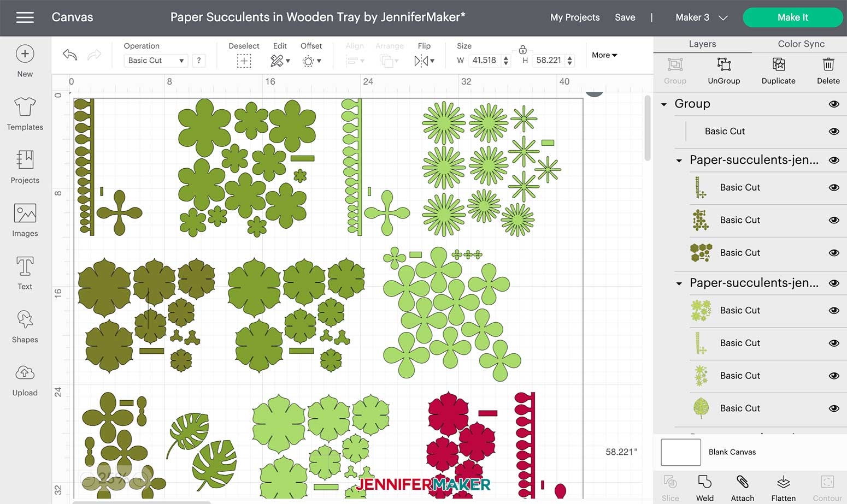Toggle the size aspect ratio lock

coord(522,50)
